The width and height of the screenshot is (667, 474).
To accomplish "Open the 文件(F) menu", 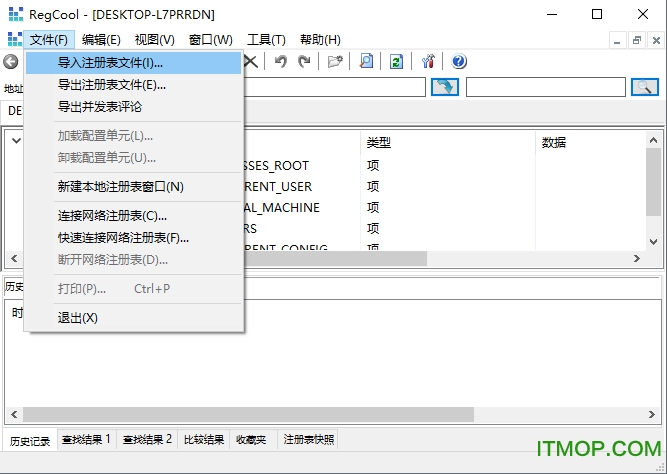I will click(49, 40).
